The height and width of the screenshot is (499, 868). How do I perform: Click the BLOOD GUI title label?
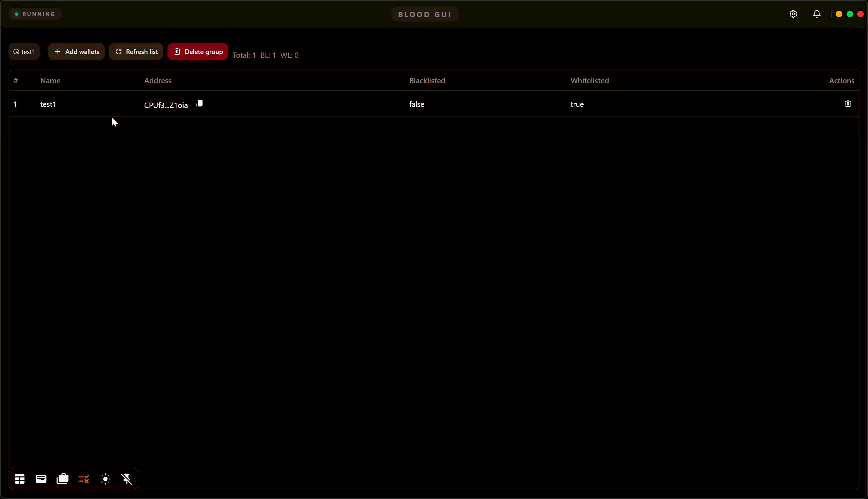coord(425,14)
